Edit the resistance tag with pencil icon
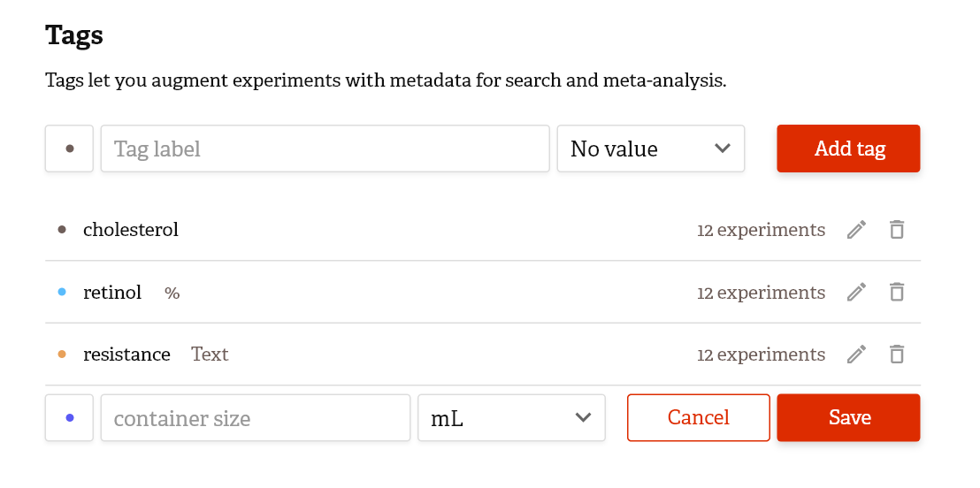The width and height of the screenshot is (980, 488). [855, 355]
